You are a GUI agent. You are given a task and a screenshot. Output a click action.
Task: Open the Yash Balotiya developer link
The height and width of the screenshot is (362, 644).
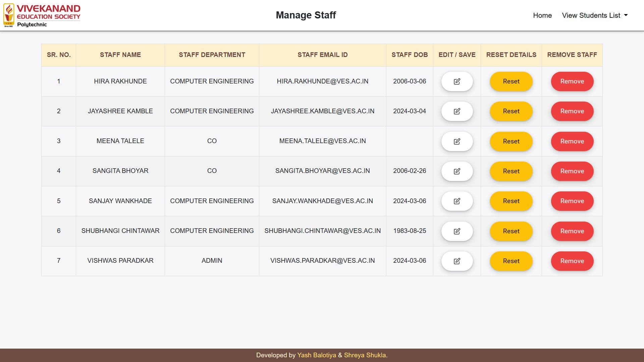pos(317,355)
